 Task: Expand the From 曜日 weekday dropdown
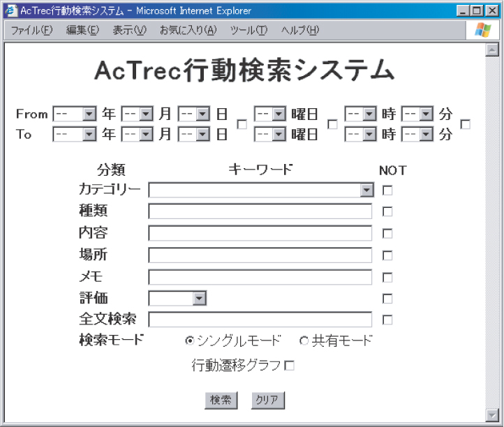click(x=270, y=114)
